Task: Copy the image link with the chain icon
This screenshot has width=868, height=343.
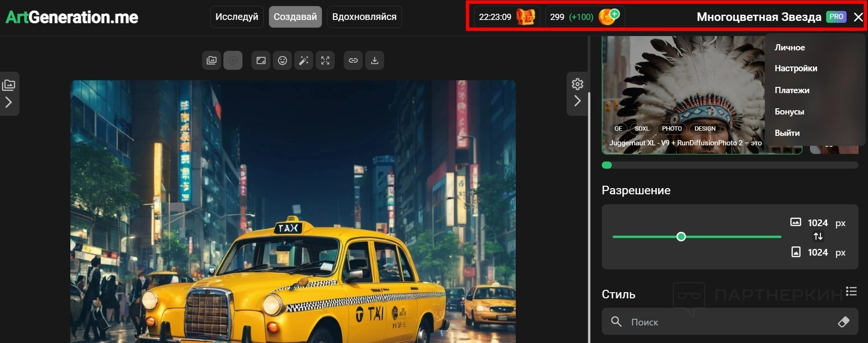Action: click(353, 60)
